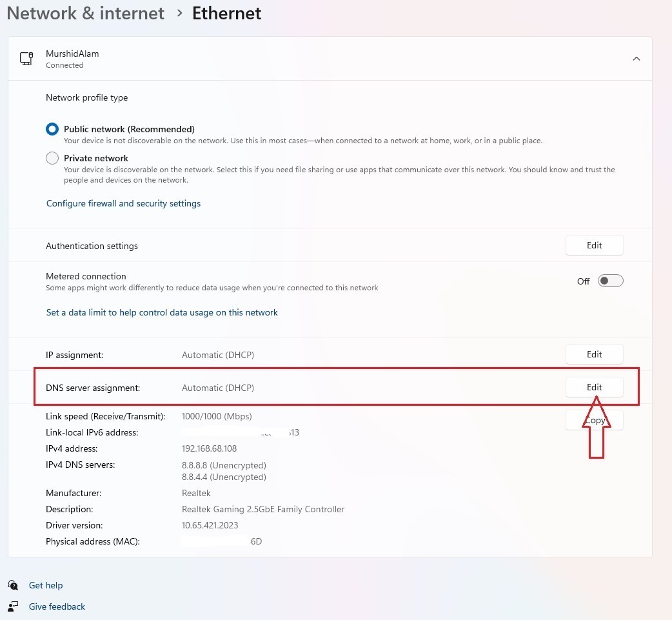The height and width of the screenshot is (620, 672).
Task: Open the Give feedback link
Action: (x=57, y=606)
